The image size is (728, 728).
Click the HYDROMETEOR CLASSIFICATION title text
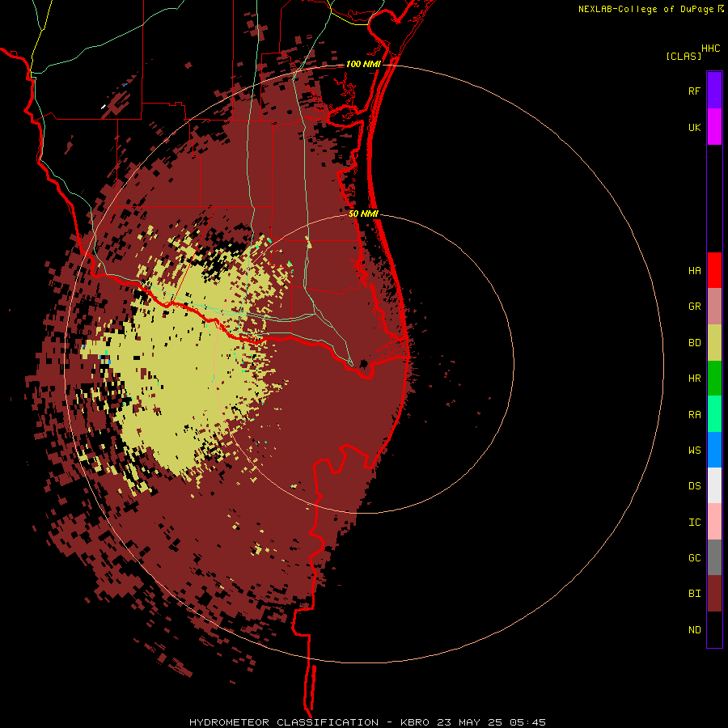[284, 722]
